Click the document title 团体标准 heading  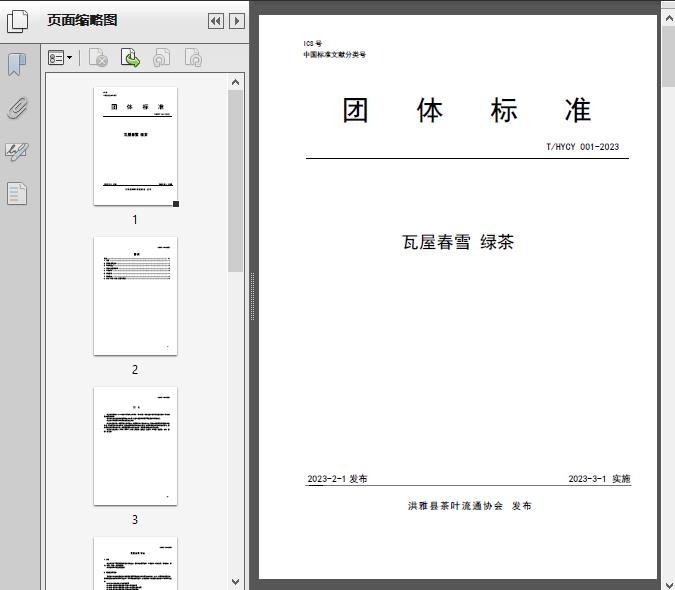[467, 111]
